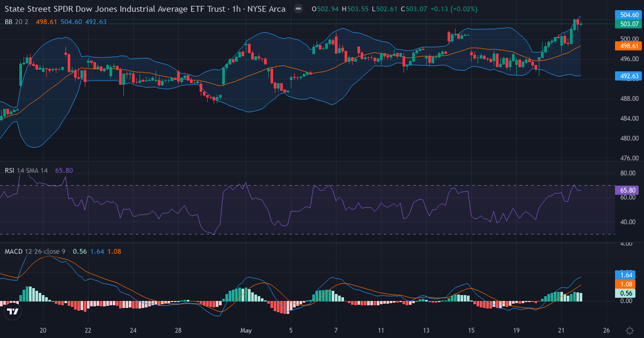Click close price value C503.07
This screenshot has height=338, width=644.
(413, 9)
